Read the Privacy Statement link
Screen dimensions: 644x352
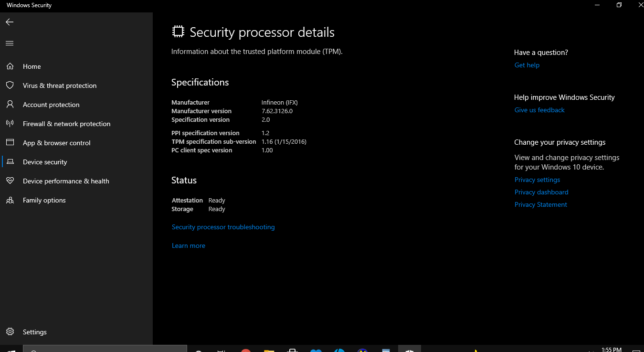coord(541,204)
